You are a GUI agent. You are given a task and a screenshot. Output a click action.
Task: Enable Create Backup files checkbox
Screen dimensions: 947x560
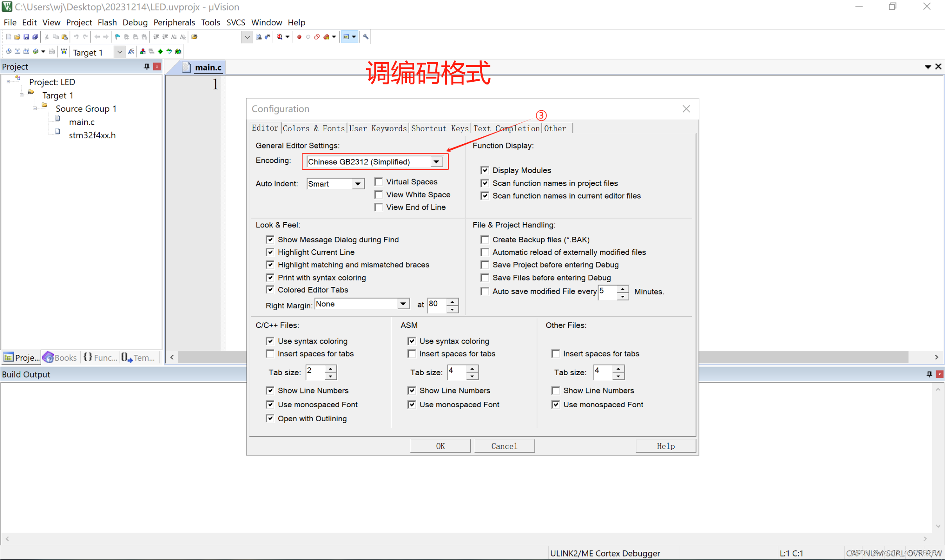click(x=485, y=239)
